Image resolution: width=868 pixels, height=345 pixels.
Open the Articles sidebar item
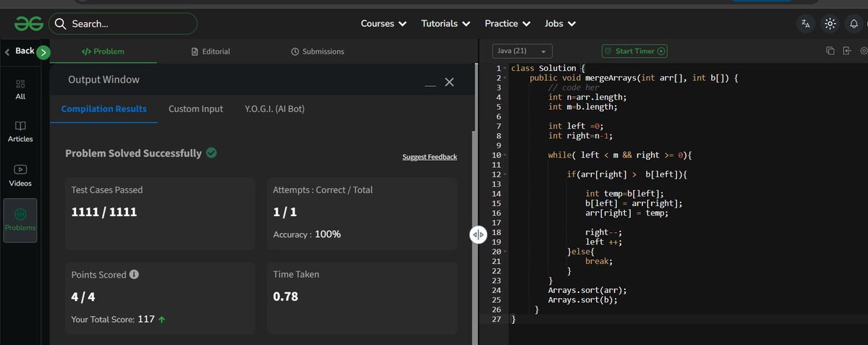tap(20, 132)
